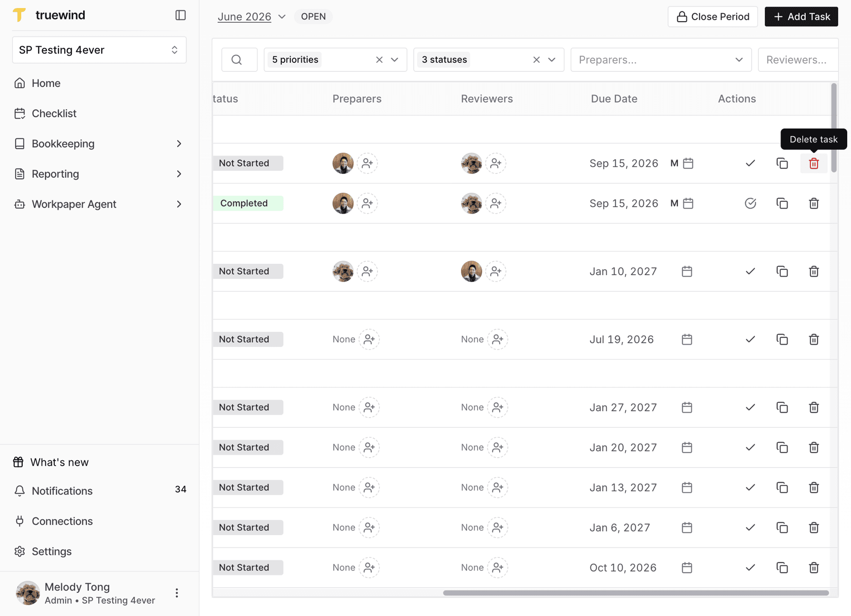Duplicate the Completed task row

782,203
